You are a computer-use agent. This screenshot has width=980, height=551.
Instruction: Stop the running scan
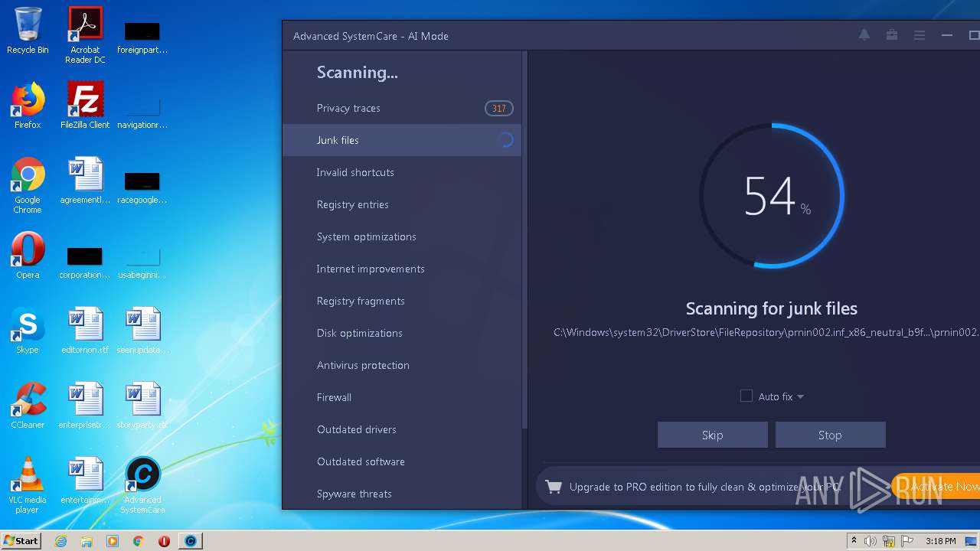pyautogui.click(x=830, y=435)
